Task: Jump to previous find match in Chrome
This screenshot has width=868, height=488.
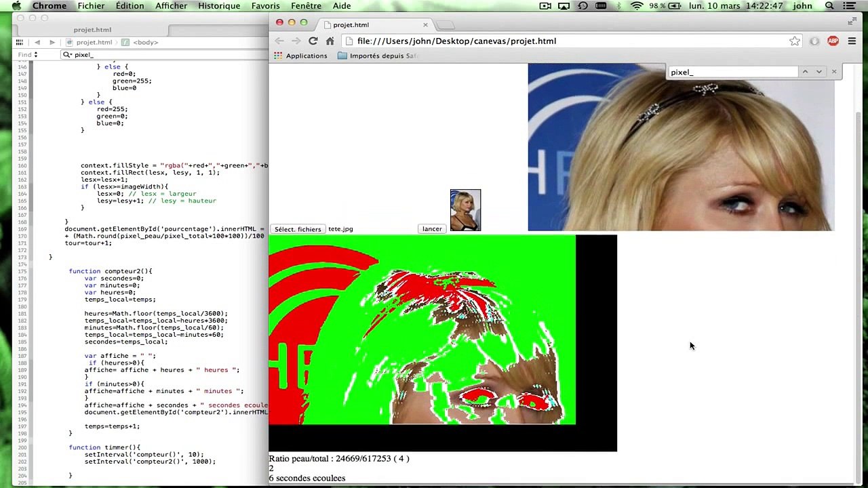Action: (805, 72)
